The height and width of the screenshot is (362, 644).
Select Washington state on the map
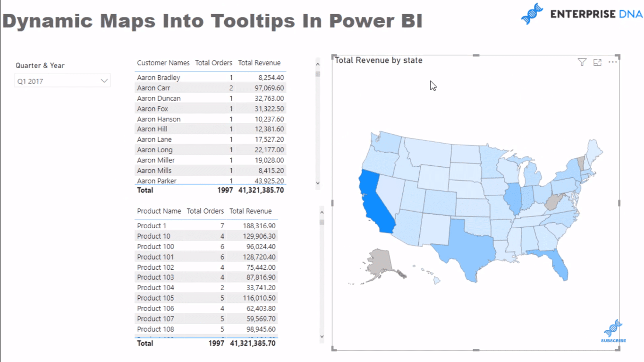point(387,142)
